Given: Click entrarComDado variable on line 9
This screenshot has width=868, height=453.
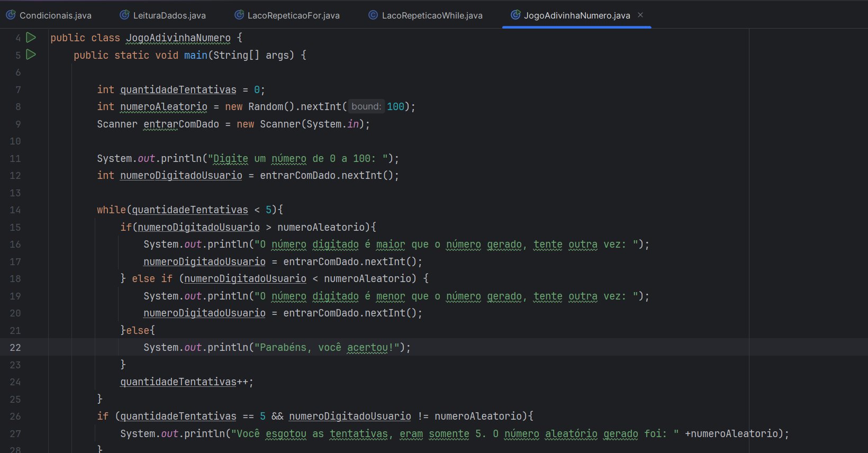Looking at the screenshot, I should click(x=181, y=124).
